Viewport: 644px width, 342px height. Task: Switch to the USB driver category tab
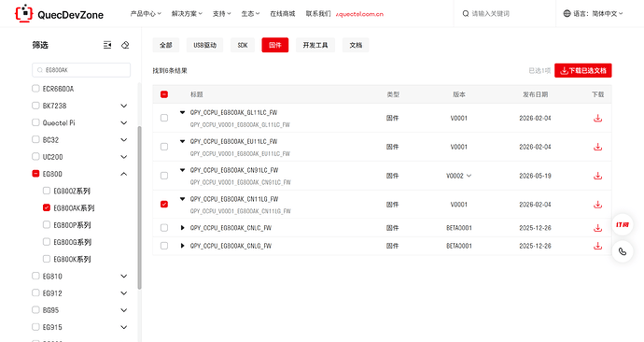tap(205, 45)
